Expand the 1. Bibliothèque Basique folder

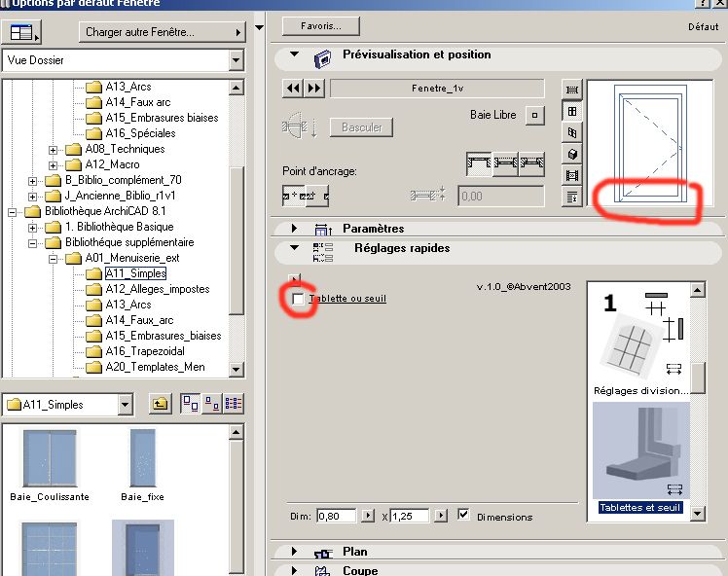click(x=32, y=228)
